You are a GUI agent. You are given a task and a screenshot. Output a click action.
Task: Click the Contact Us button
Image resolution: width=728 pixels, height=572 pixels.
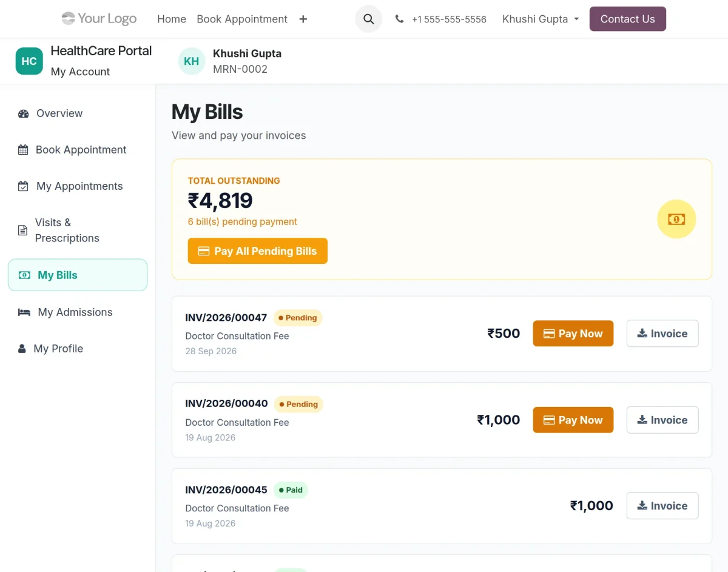pos(628,19)
